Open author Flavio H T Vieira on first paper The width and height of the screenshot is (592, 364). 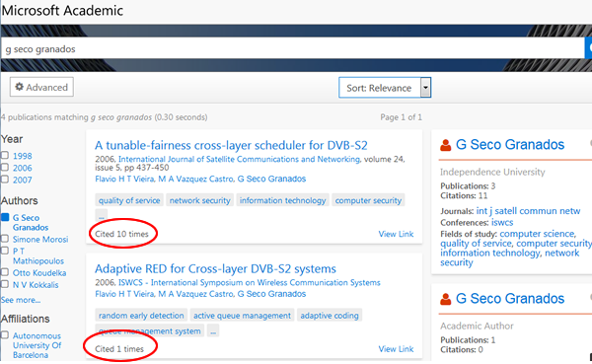click(x=124, y=179)
